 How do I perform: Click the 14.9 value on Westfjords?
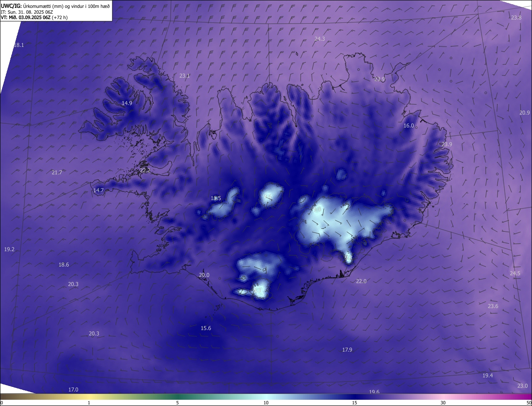(x=127, y=103)
